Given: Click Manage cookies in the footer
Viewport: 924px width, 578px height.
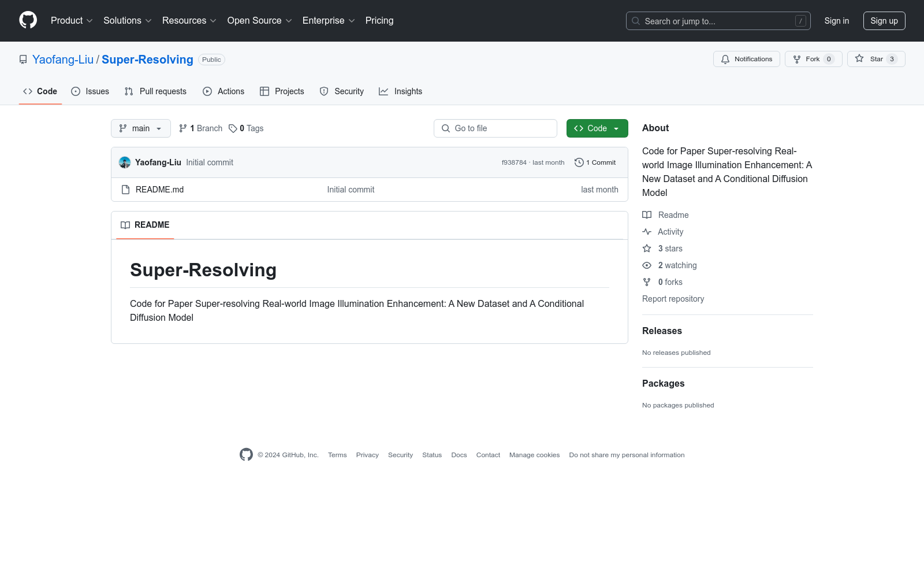Looking at the screenshot, I should (x=535, y=455).
